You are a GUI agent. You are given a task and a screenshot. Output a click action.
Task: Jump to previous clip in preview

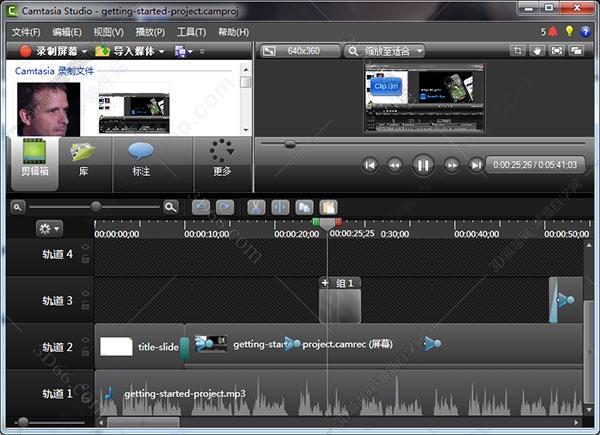pos(370,165)
